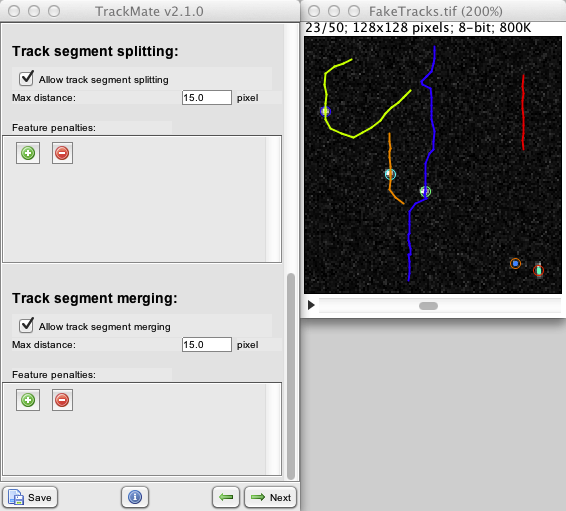Add a merging feature penalty
Image resolution: width=566 pixels, height=511 pixels.
point(28,400)
